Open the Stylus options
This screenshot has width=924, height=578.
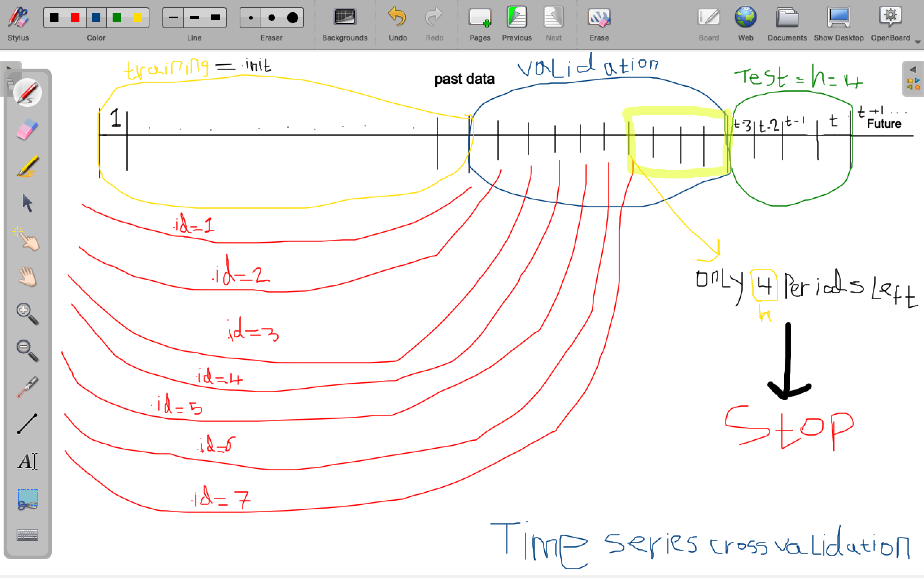pos(18,24)
